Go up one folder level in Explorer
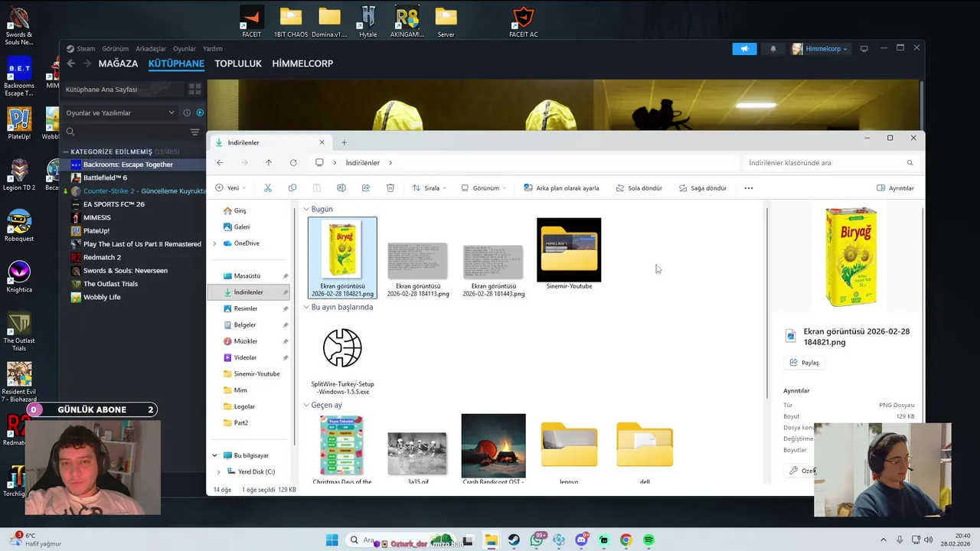 point(268,162)
